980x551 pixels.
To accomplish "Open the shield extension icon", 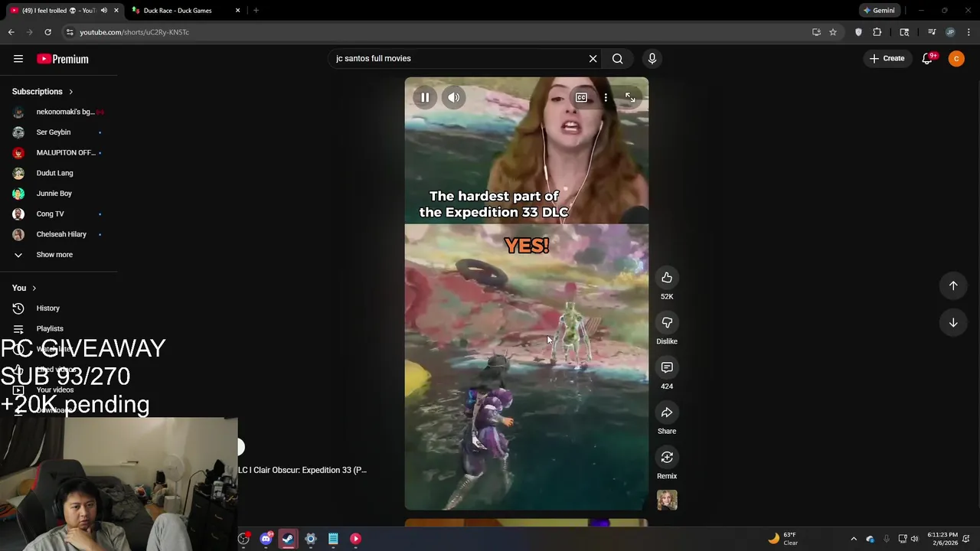I will 858,32.
